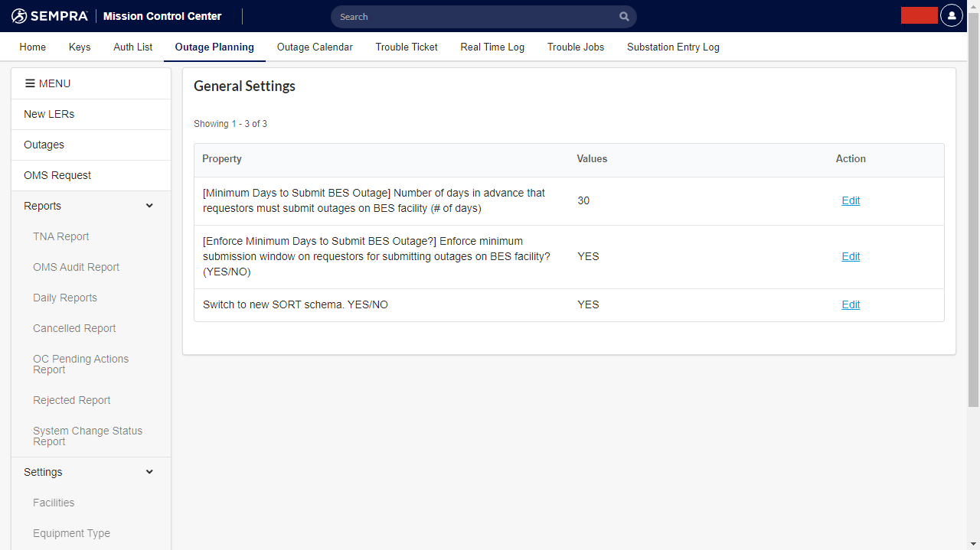Click the top search input field

[x=475, y=17]
